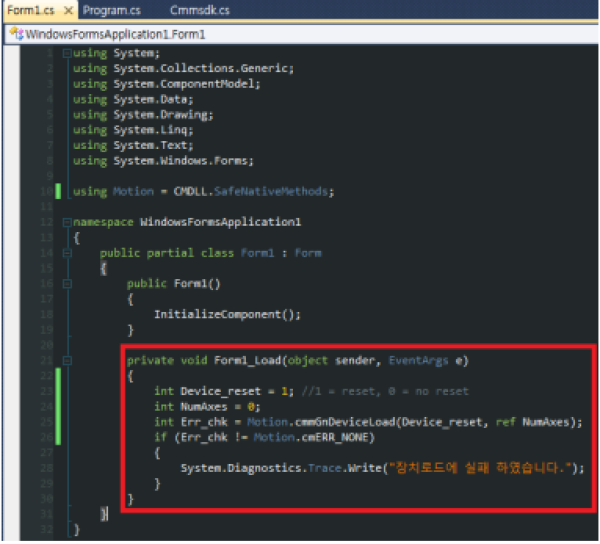The width and height of the screenshot is (600, 544).
Task: Click the Device_reset variable declaration
Action: (218, 391)
